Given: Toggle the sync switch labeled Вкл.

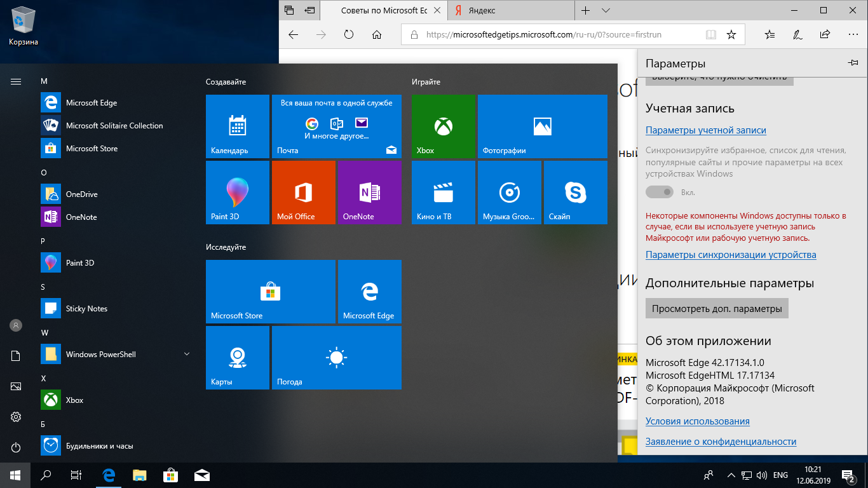Looking at the screenshot, I should coord(660,192).
